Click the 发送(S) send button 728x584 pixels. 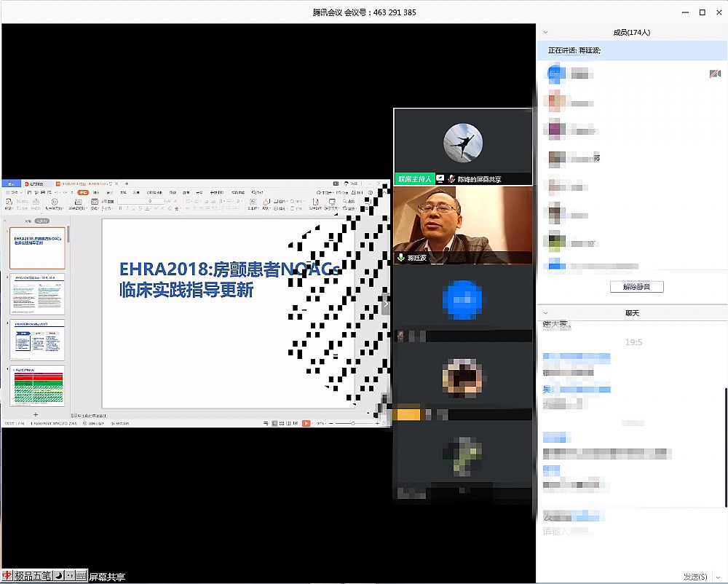695,577
